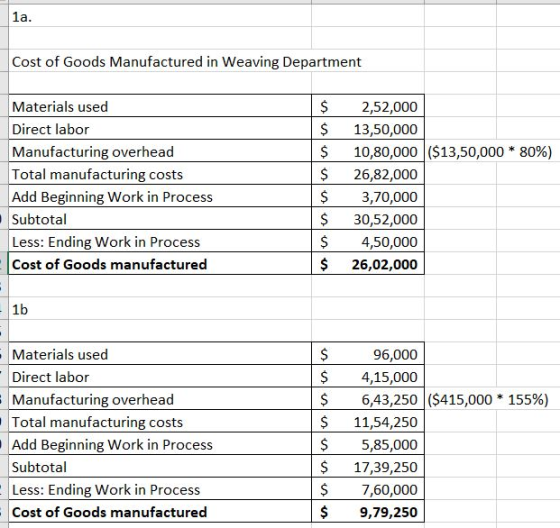Select the value 26,82,000
Viewport: 560px width, 528px height.
(x=385, y=174)
